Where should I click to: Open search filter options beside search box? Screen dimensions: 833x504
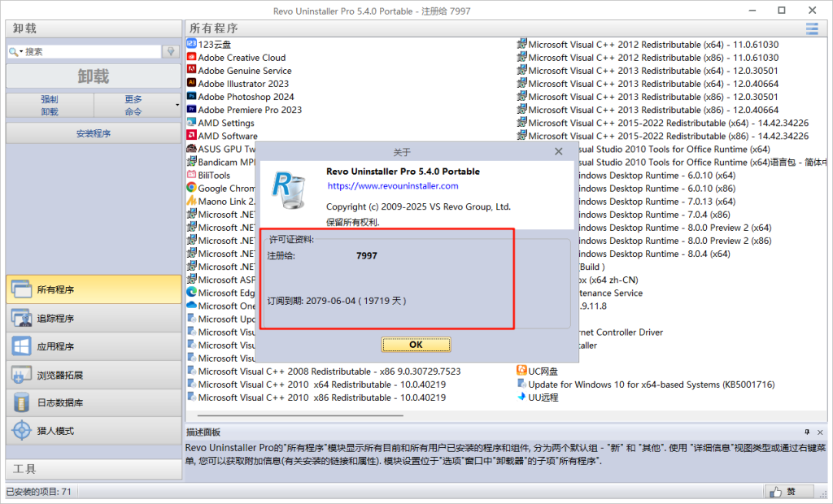(x=171, y=51)
